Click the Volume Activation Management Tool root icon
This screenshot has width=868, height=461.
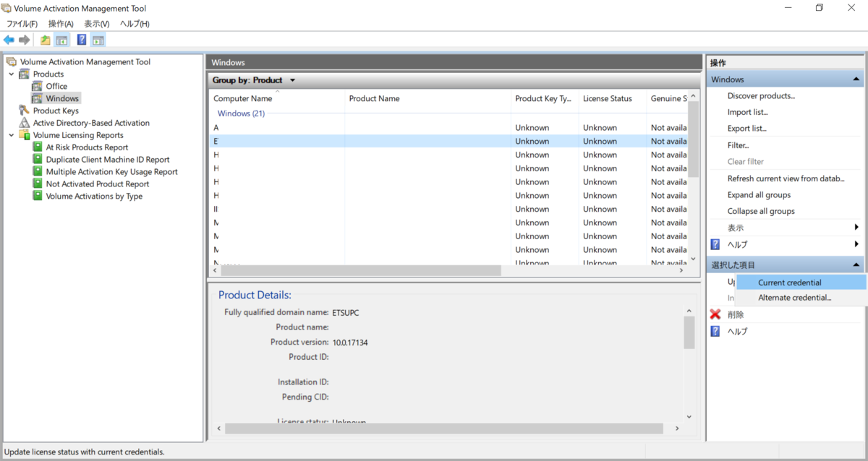point(12,62)
